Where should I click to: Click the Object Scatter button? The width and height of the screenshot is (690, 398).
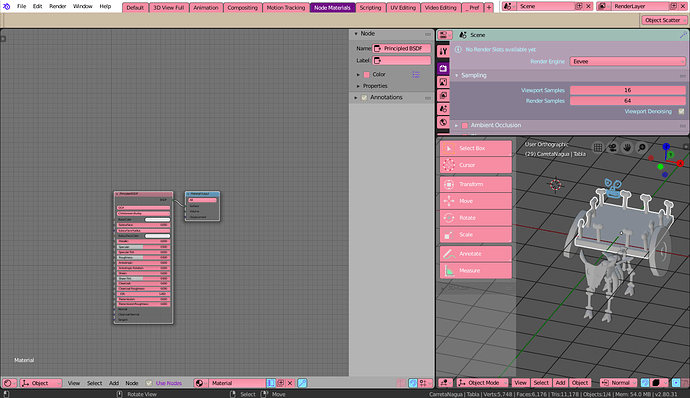[x=663, y=20]
